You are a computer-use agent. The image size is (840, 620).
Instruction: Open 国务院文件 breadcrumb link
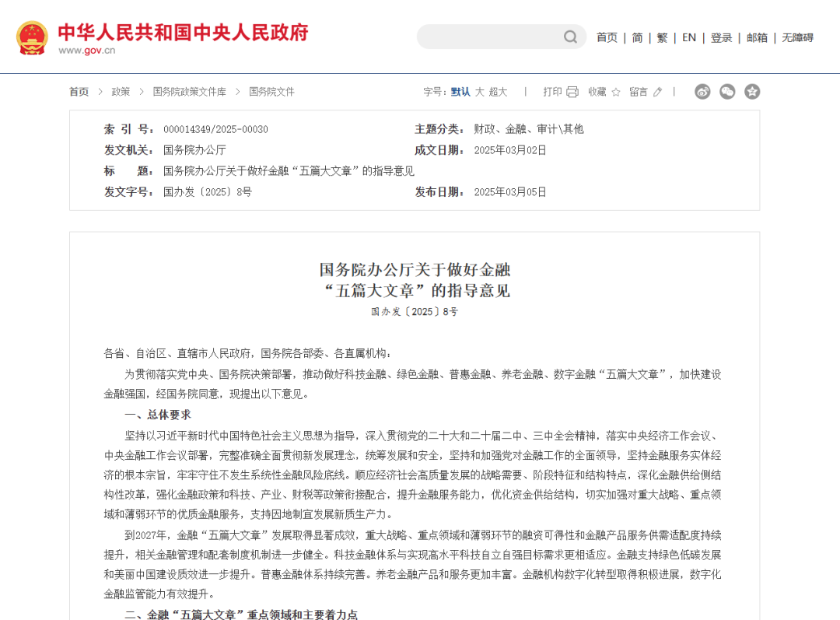[271, 92]
